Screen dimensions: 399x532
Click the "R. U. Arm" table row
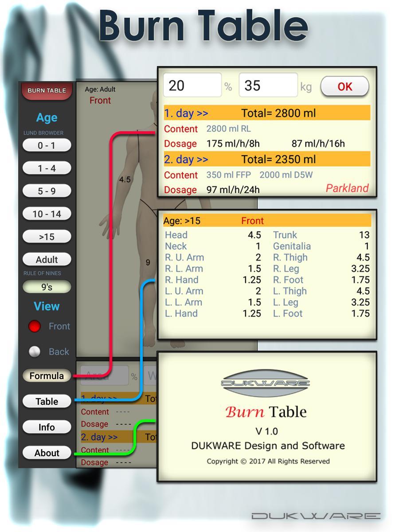click(x=213, y=258)
